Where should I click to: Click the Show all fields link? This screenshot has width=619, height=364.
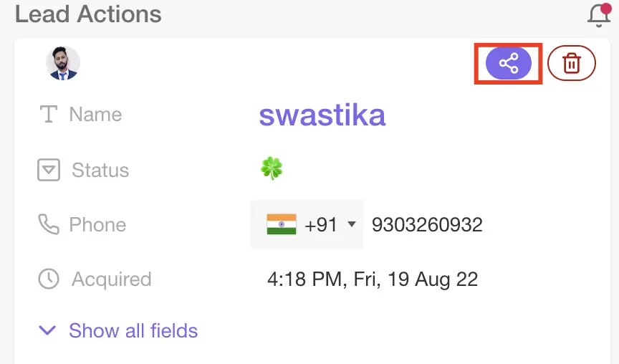133,330
